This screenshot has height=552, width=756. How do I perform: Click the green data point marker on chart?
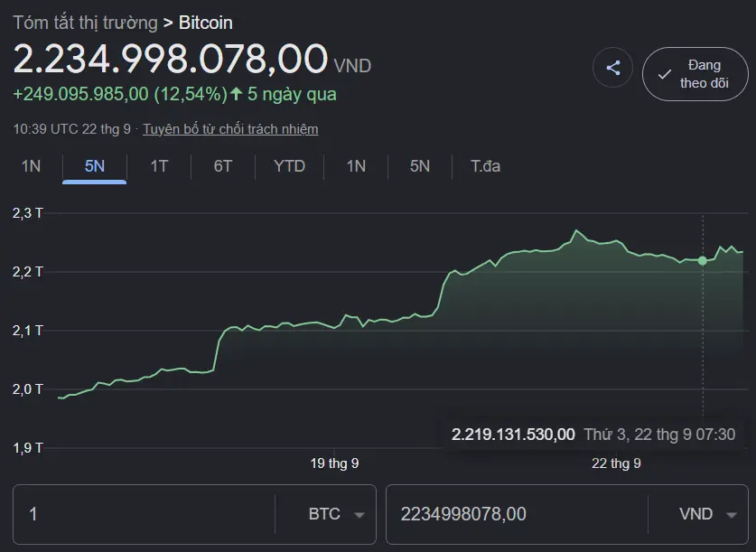[x=703, y=261]
